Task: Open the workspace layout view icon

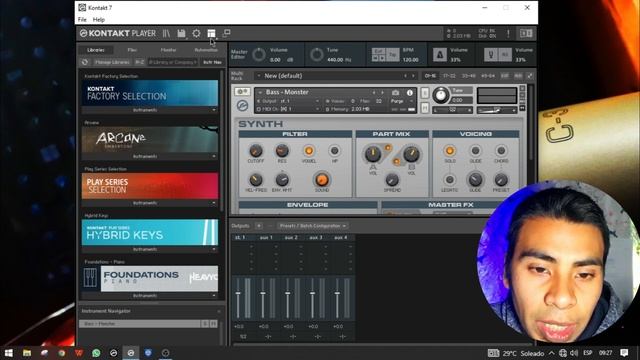Action: 211,33
